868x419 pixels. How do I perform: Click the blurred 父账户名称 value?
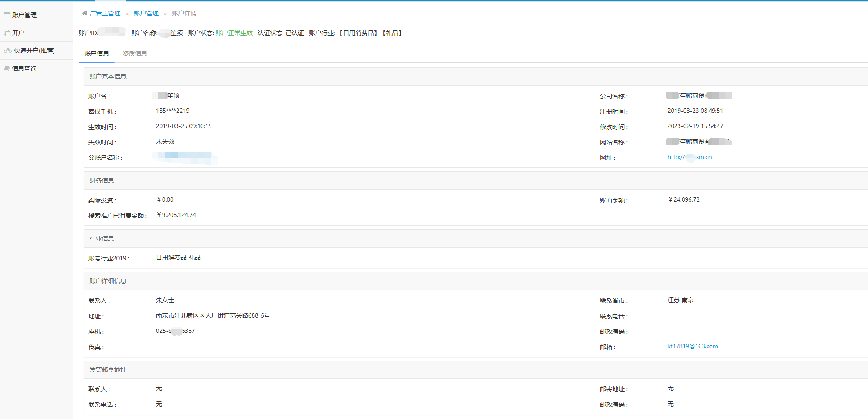pos(185,157)
